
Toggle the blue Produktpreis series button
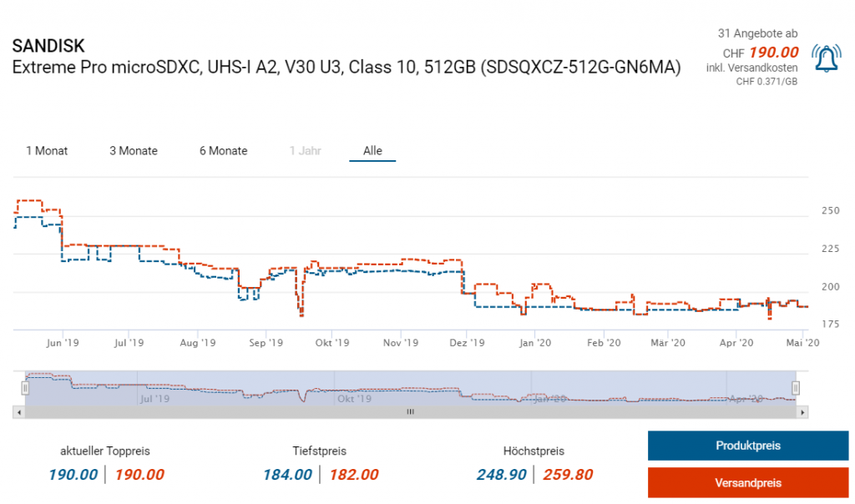click(748, 446)
